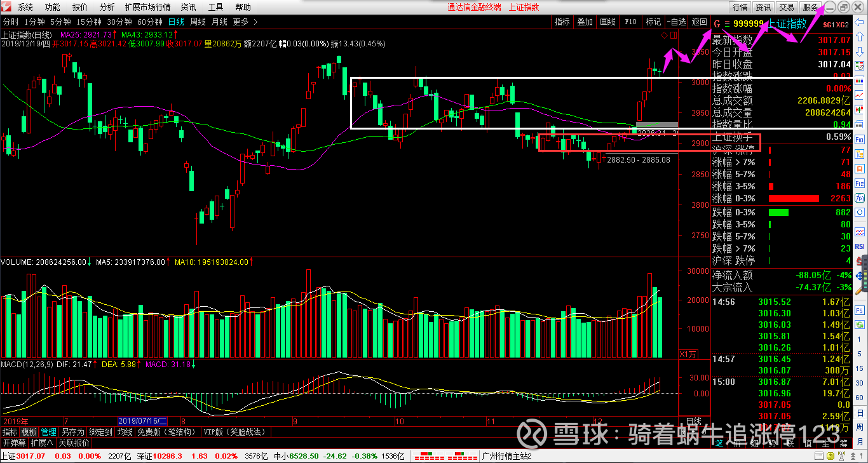Click the 上证指数(日线) chart title

point(27,34)
